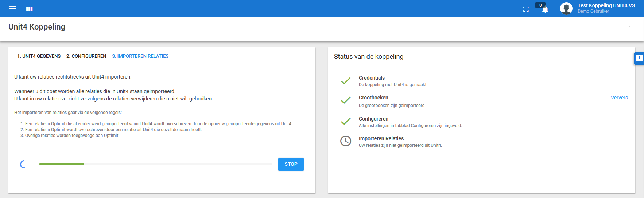This screenshot has height=198, width=644.
Task: Click the Credentials status label
Action: pyautogui.click(x=372, y=78)
